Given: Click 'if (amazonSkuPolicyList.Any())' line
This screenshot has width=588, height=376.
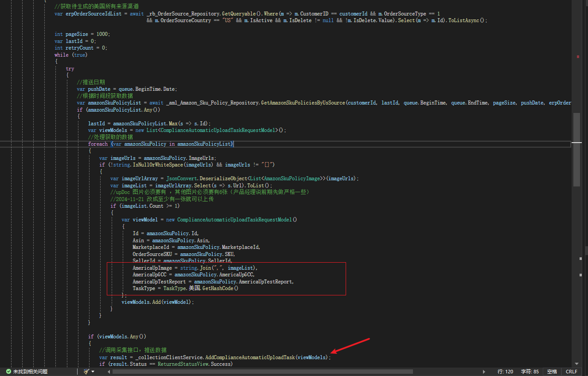Looking at the screenshot, I should (x=118, y=110).
